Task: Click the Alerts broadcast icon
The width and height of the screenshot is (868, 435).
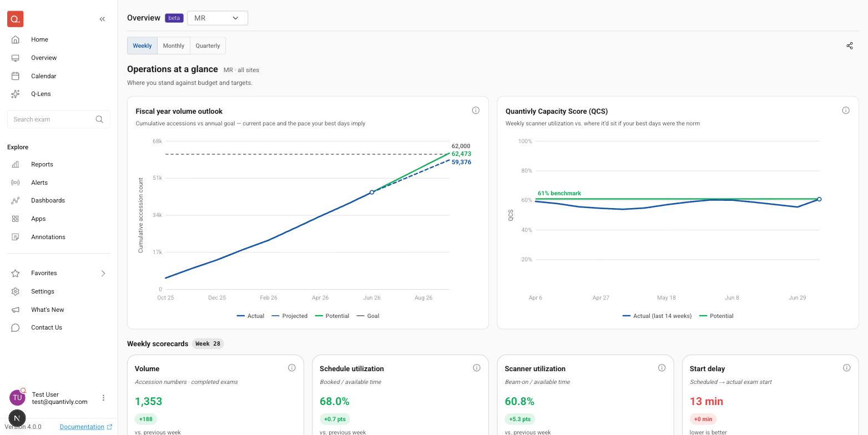Action: (16, 183)
